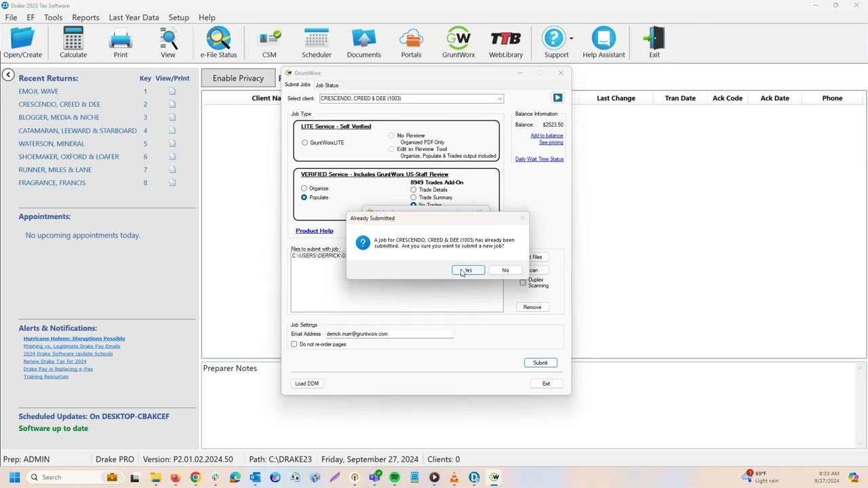Click the View toolbar icon
The width and height of the screenshot is (868, 488).
click(168, 42)
